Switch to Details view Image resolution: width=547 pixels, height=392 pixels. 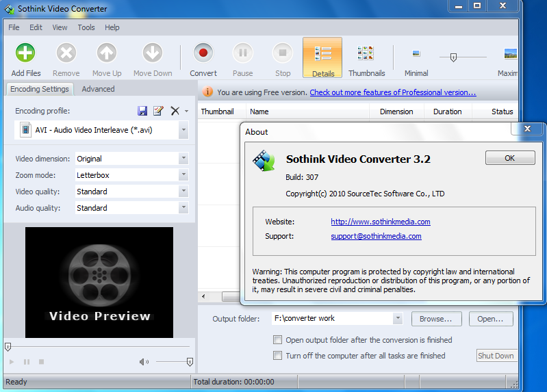pos(322,57)
